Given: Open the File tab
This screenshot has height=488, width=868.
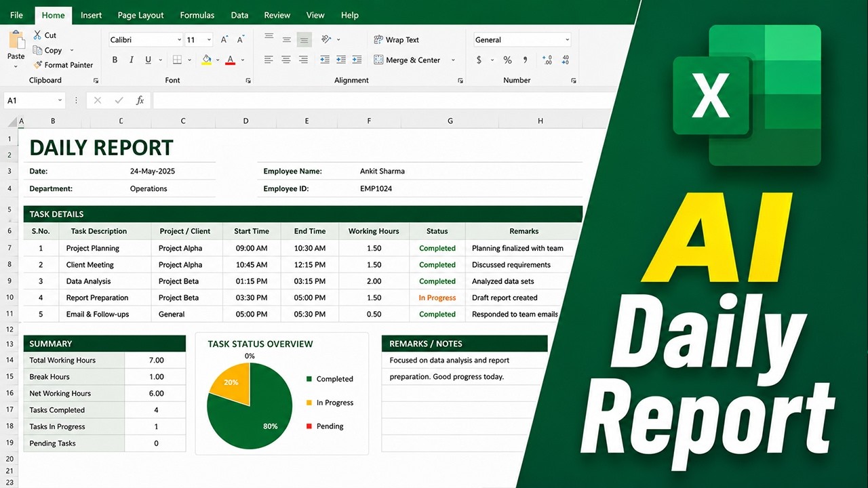Looking at the screenshot, I should pos(16,15).
